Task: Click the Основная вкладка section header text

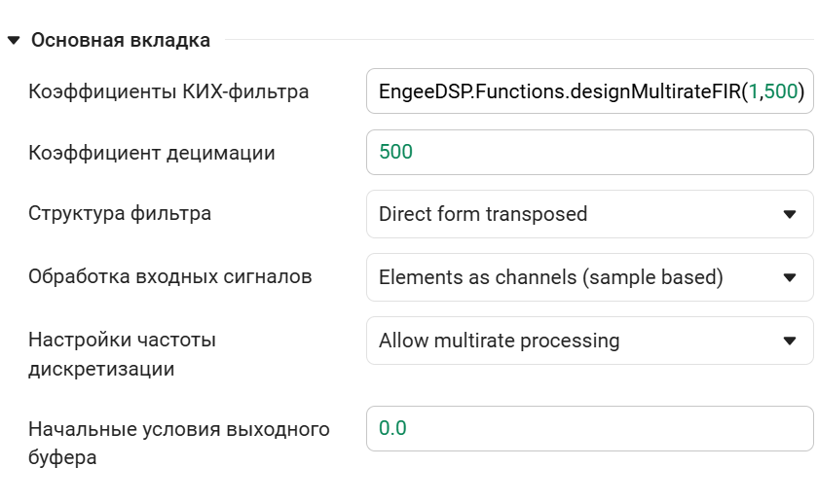Action: [x=121, y=41]
